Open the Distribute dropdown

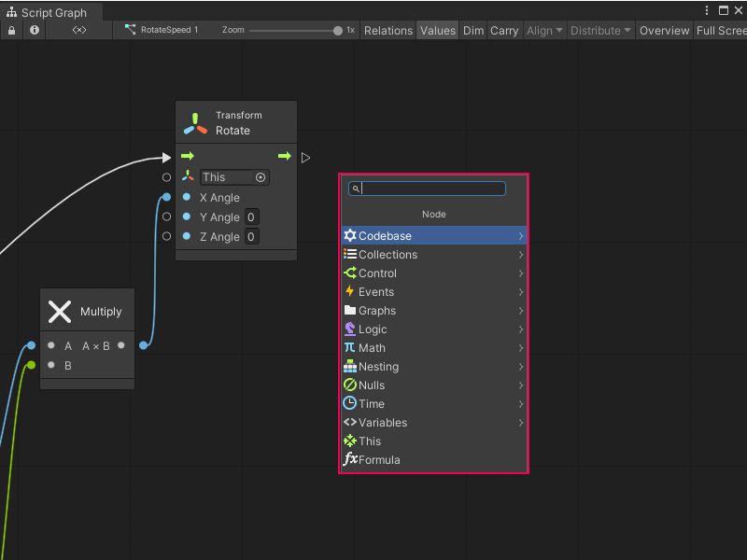[600, 30]
